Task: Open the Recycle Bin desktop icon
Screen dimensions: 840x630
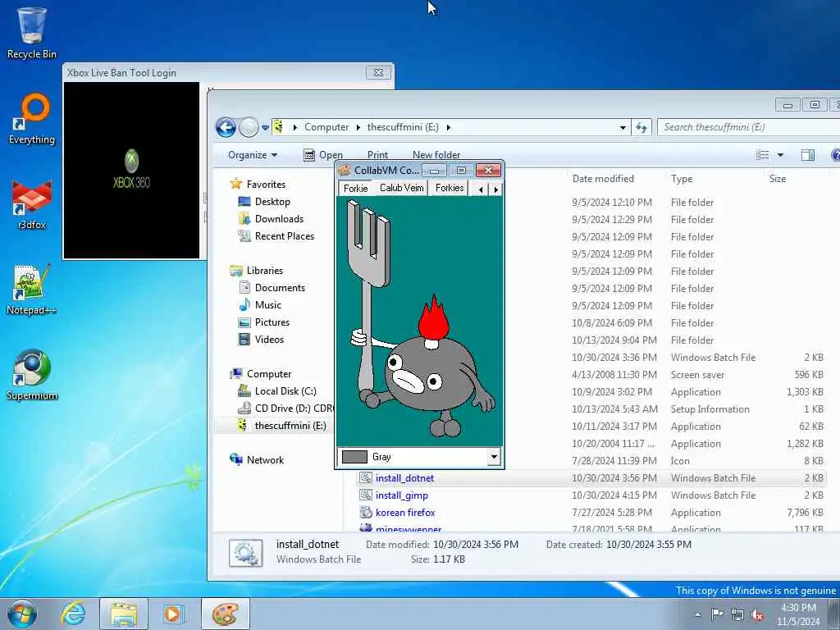Action: pos(32,33)
